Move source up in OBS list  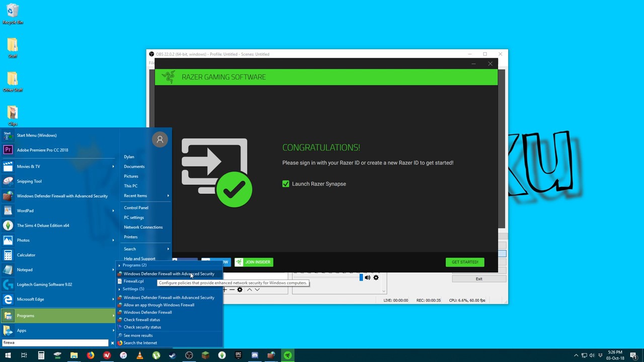coord(249,290)
